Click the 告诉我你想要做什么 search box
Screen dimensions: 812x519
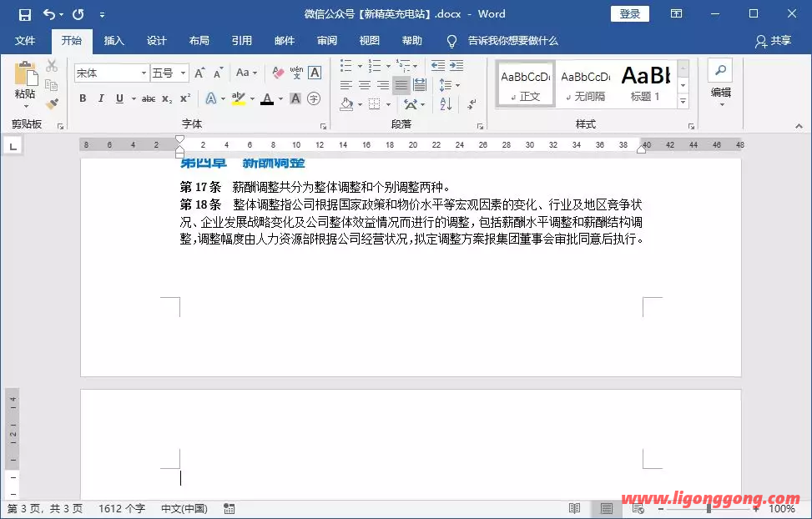[502, 41]
